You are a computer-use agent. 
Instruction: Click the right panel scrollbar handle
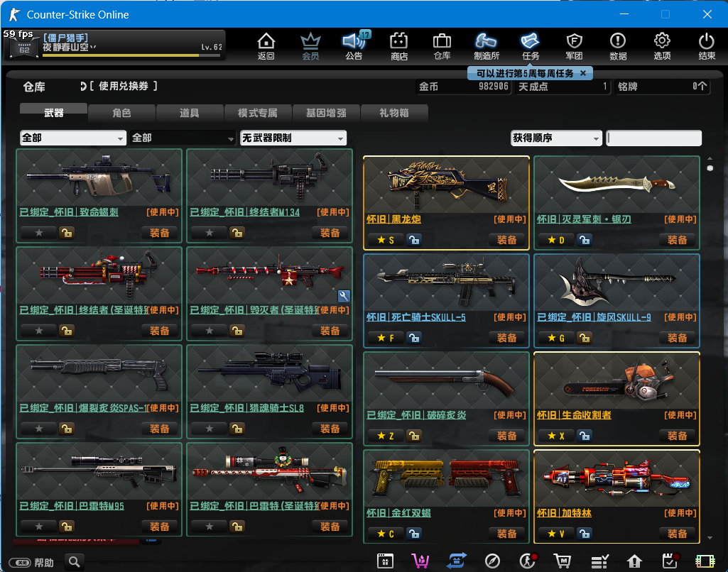pos(710,168)
